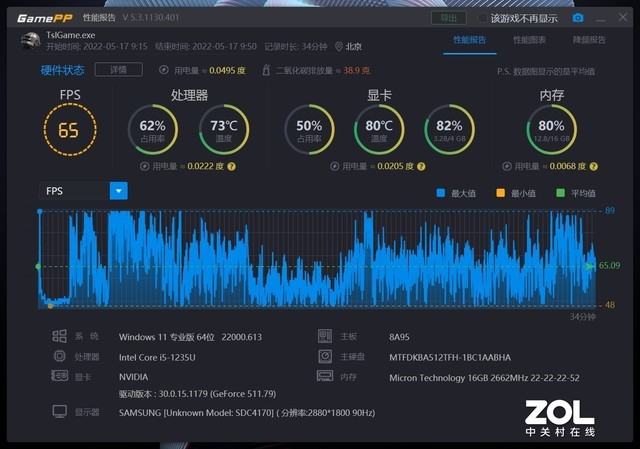Viewport: 640px width, 449px height.
Task: Switch to the 性能图表 tab
Action: coord(529,40)
